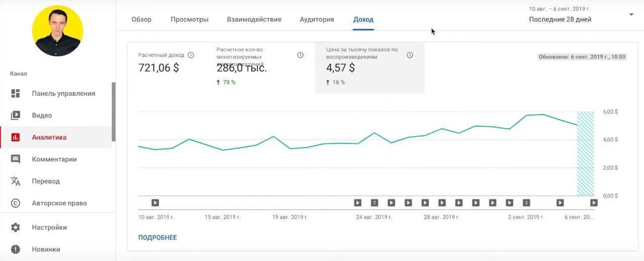Switch to the Просмотры tab
644x261 pixels.
point(189,20)
